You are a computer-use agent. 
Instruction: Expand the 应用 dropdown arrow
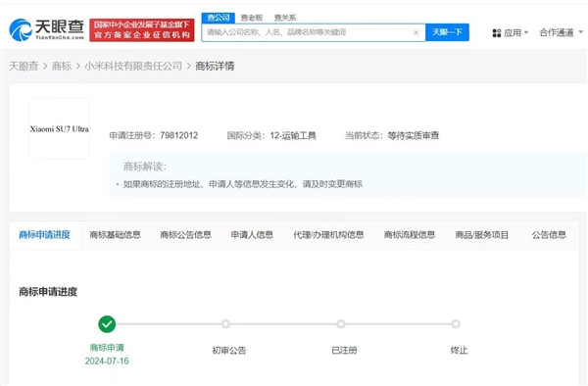tap(526, 32)
